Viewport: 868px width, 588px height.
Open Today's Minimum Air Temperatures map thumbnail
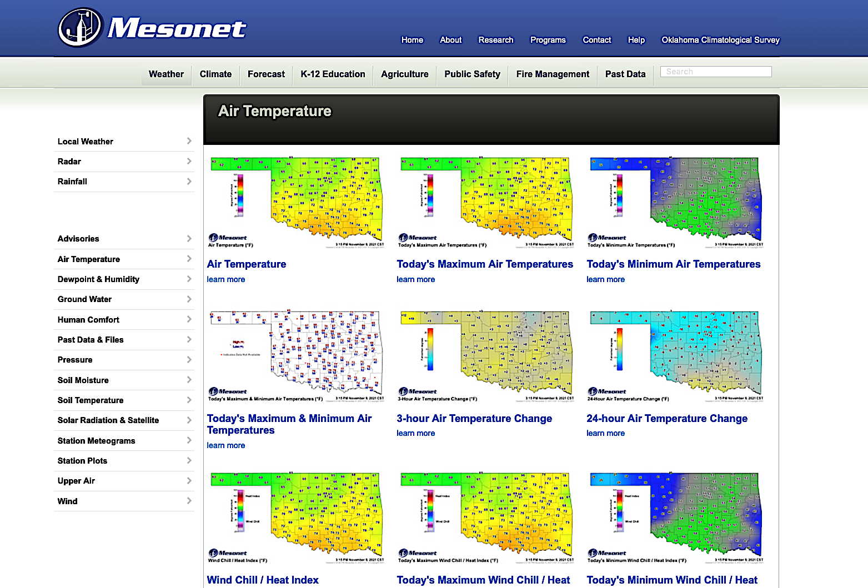click(x=675, y=202)
